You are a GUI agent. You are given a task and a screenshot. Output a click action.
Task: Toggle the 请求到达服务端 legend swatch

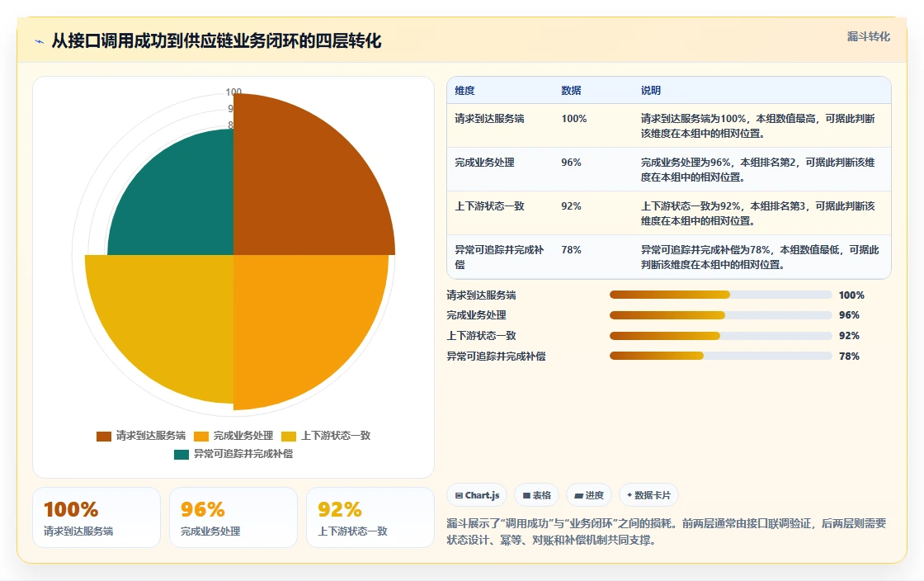104,436
